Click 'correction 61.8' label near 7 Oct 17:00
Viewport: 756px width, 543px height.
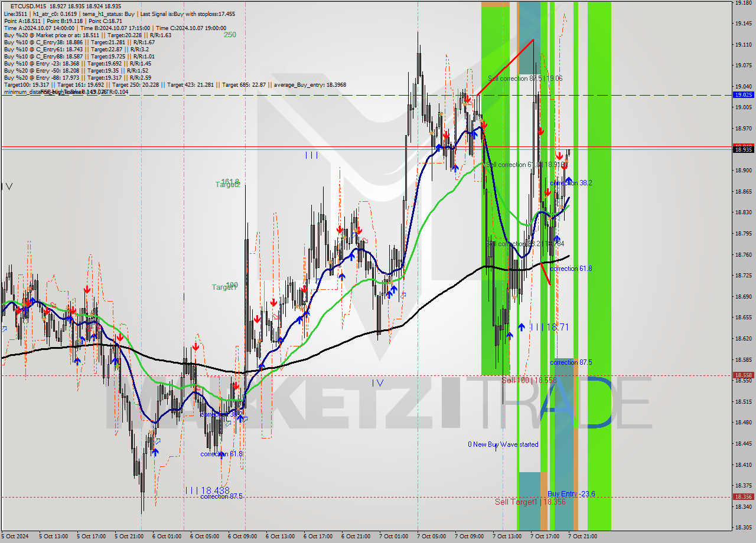(571, 269)
